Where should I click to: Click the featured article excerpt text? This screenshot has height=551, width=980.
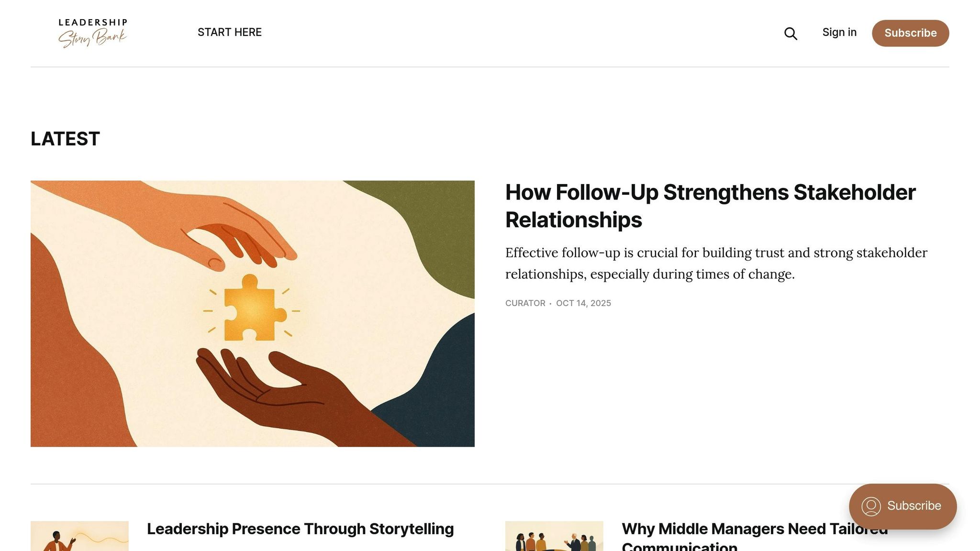(716, 263)
